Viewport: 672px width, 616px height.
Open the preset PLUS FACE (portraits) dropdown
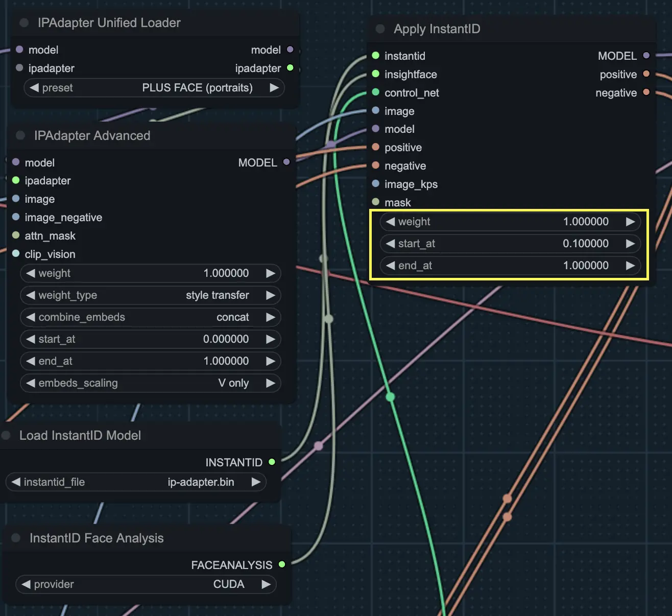(154, 87)
